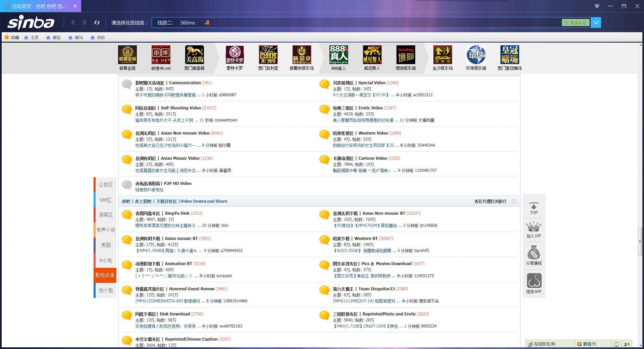The height and width of the screenshot is (349, 644).
Task: Open the 博狗娱乐城 site icon
Action: point(406,55)
